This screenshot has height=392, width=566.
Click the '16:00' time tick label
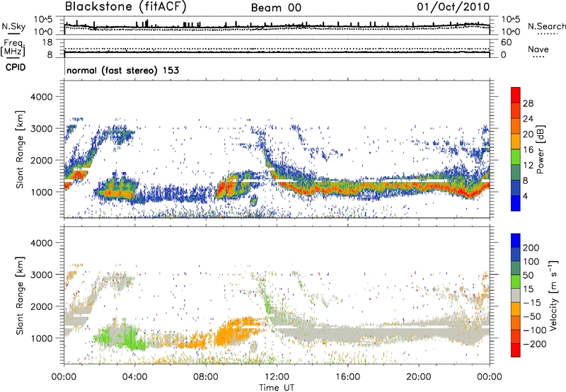[x=347, y=377]
